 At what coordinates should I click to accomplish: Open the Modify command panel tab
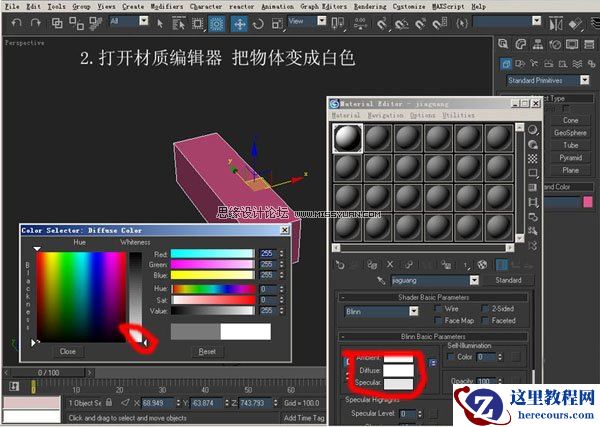(521, 44)
